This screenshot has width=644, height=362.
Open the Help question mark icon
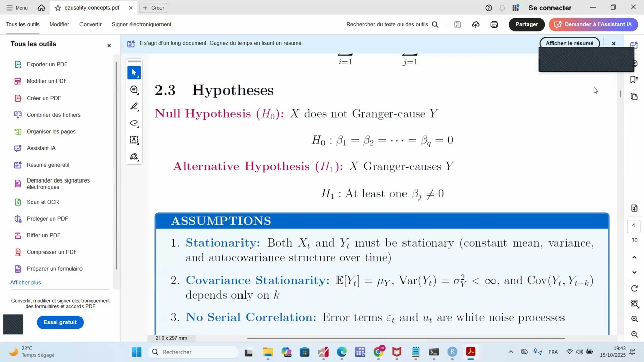click(489, 8)
